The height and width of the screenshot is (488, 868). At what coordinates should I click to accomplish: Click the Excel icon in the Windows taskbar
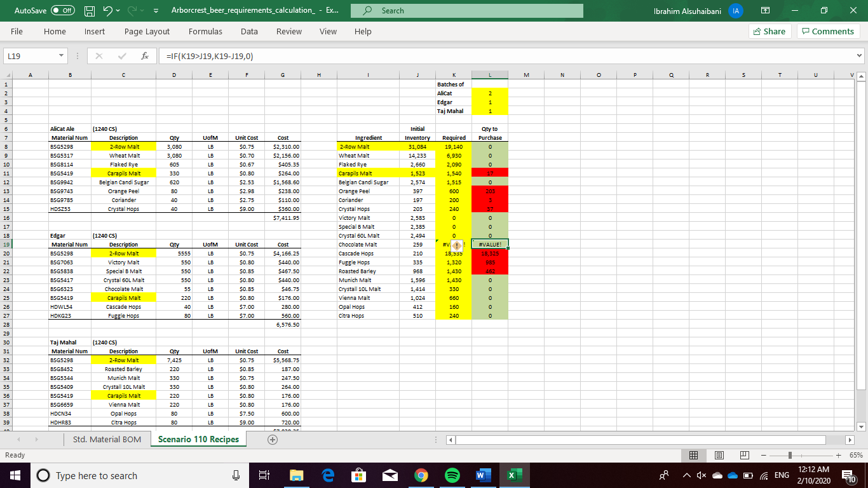tap(515, 475)
